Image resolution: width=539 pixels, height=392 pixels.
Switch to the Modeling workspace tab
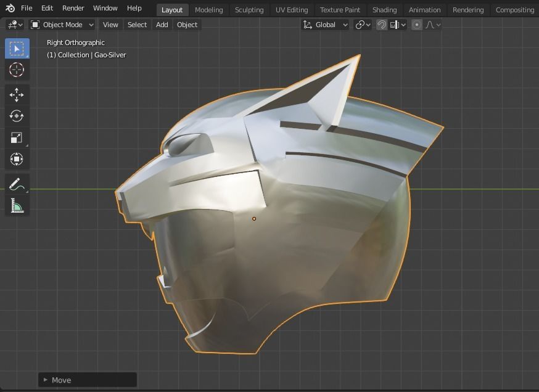point(209,10)
